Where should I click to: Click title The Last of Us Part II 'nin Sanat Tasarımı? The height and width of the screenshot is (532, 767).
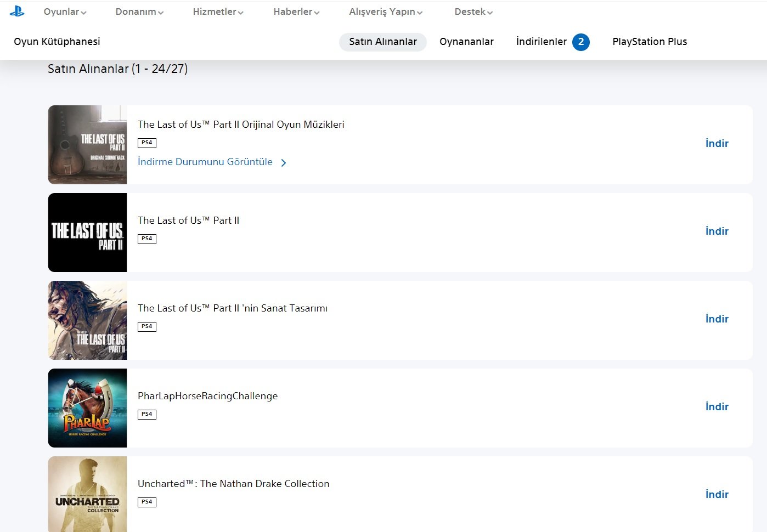point(233,308)
